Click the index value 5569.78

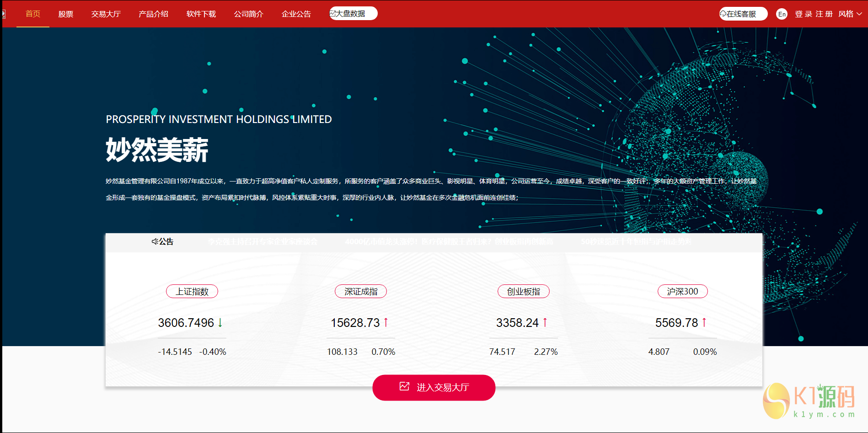(x=677, y=323)
